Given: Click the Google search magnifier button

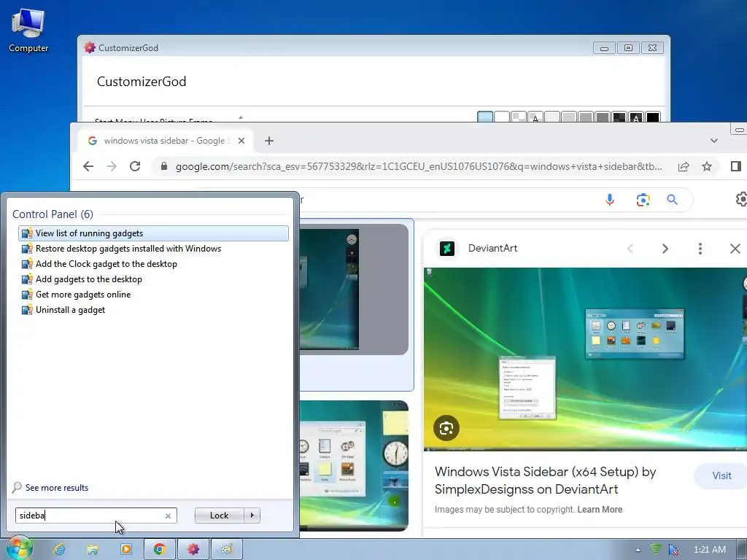Looking at the screenshot, I should pos(672,200).
